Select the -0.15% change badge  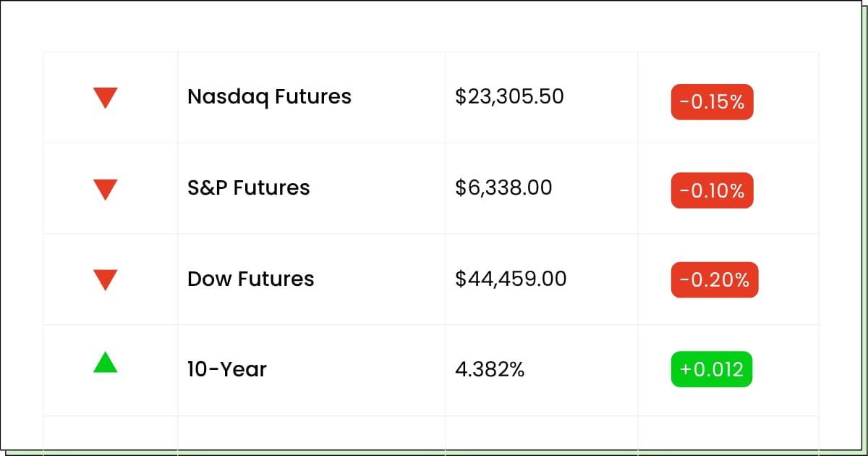coord(712,102)
